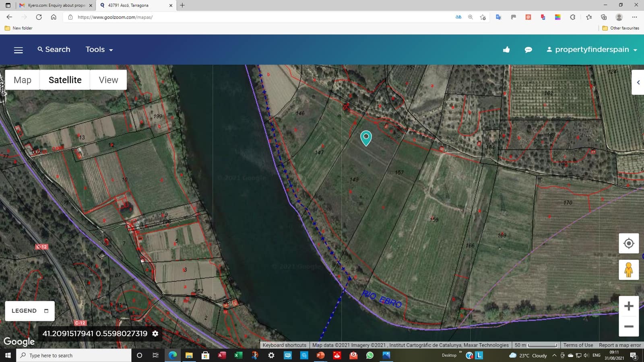Open propertyfinderspain account menu
Image resolution: width=644 pixels, height=362 pixels.
[592, 49]
